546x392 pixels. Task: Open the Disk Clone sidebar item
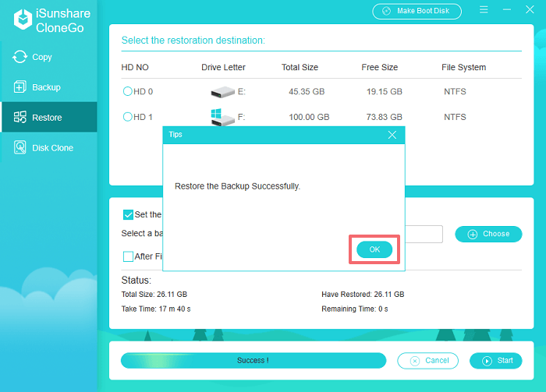pyautogui.click(x=48, y=147)
